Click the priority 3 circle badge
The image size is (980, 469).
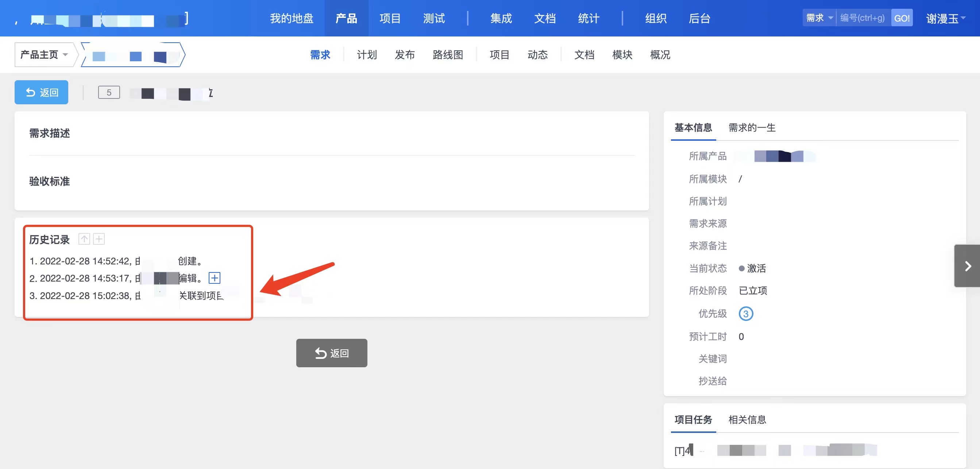(x=745, y=314)
